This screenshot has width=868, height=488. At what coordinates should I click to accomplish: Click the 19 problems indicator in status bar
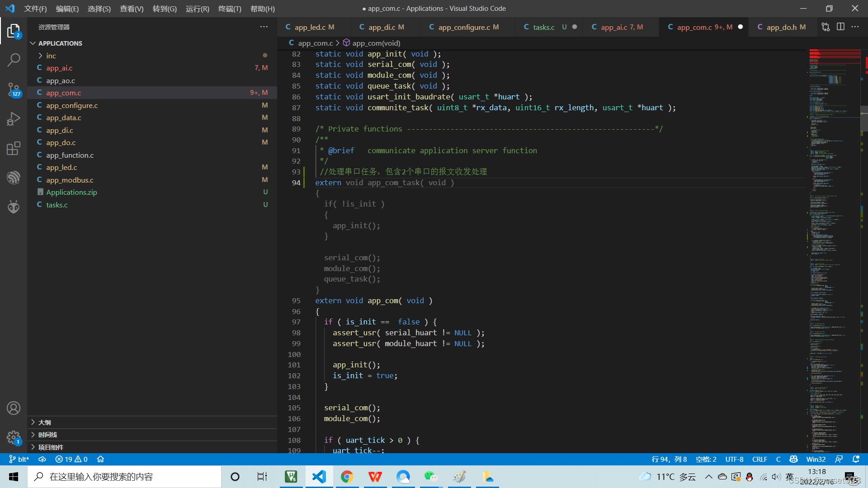[x=71, y=459]
